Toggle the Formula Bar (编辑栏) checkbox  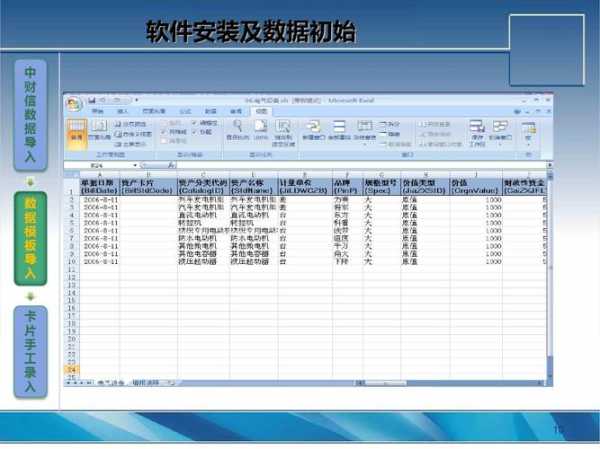pyautogui.click(x=192, y=124)
